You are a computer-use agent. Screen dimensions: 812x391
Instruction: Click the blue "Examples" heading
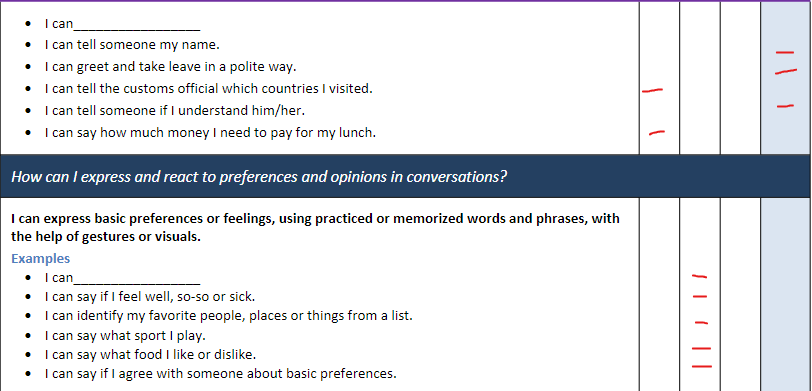[40, 258]
